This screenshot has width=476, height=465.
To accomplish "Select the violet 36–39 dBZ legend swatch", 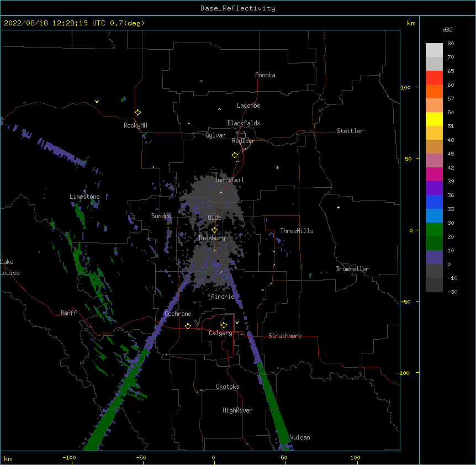I will tap(434, 188).
